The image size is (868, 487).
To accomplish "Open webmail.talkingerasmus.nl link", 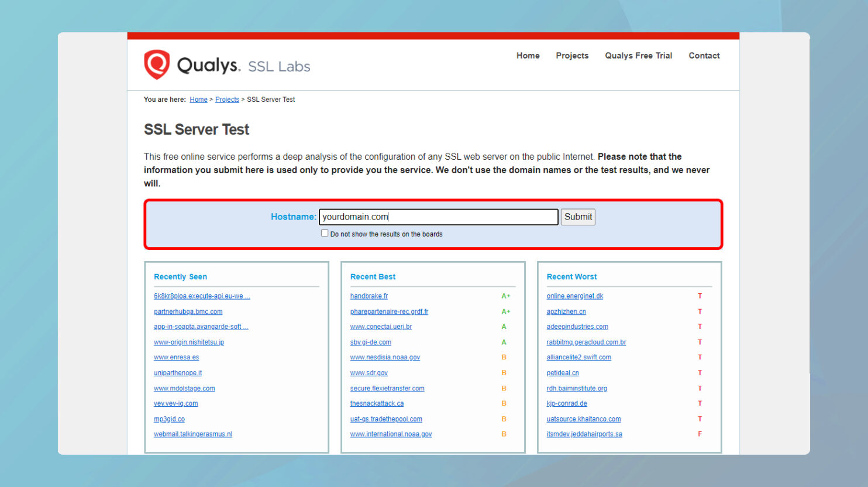I will [x=192, y=434].
